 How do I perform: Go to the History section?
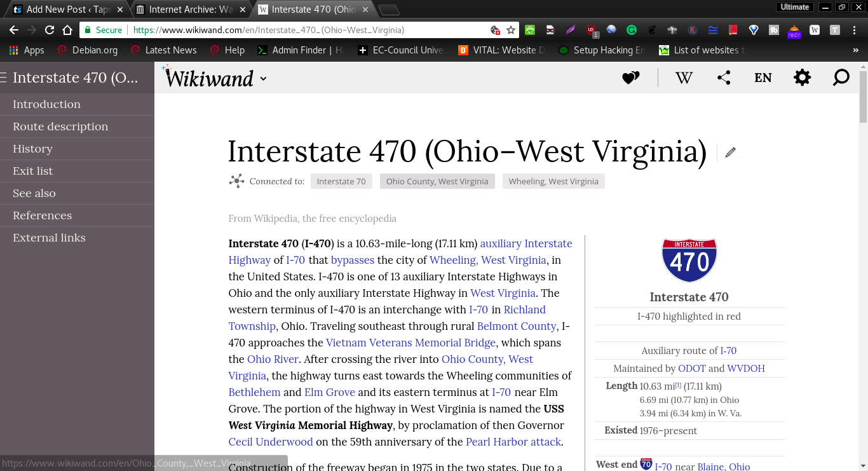pos(77,149)
